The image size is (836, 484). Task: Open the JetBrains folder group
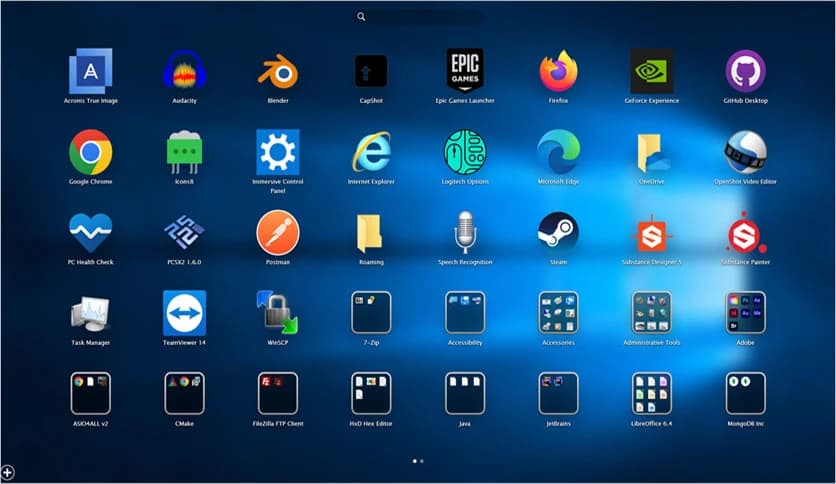[x=558, y=393]
